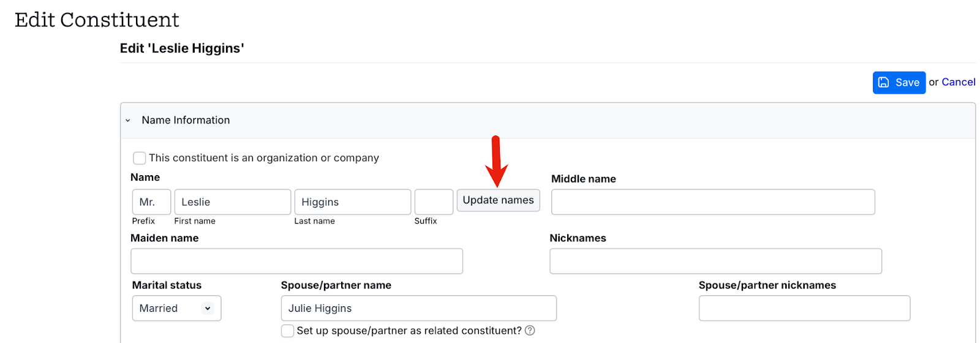Enable Set up spouse/partner as related constituent
Image resolution: width=980 pixels, height=343 pixels.
tap(287, 331)
